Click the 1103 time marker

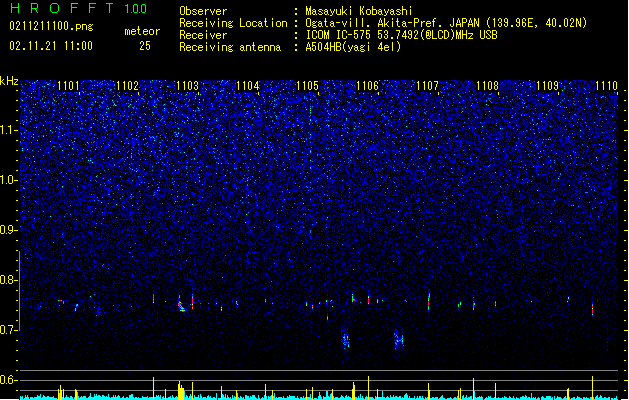[x=187, y=85]
